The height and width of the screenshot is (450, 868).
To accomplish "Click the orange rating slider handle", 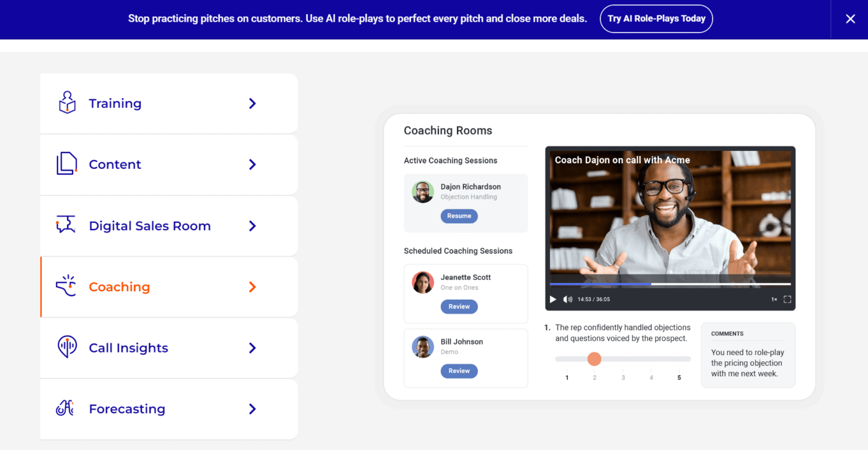I will (594, 359).
